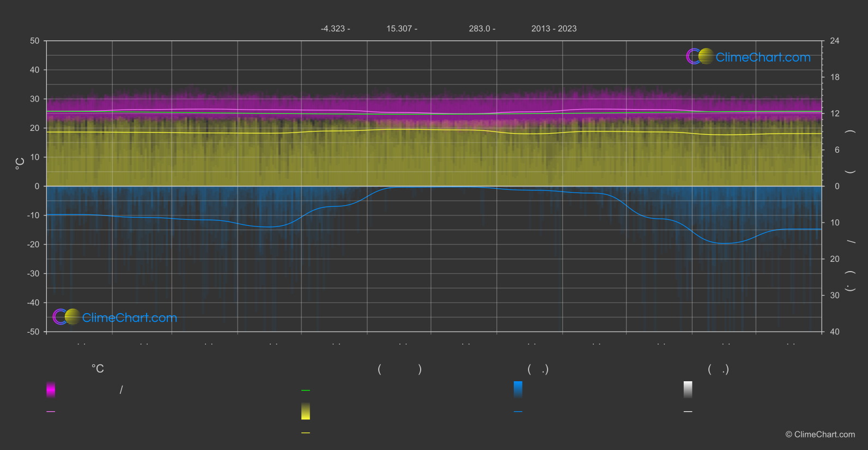The height and width of the screenshot is (450, 868).
Task: Click the 50 tick on left axis
Action: pos(35,41)
